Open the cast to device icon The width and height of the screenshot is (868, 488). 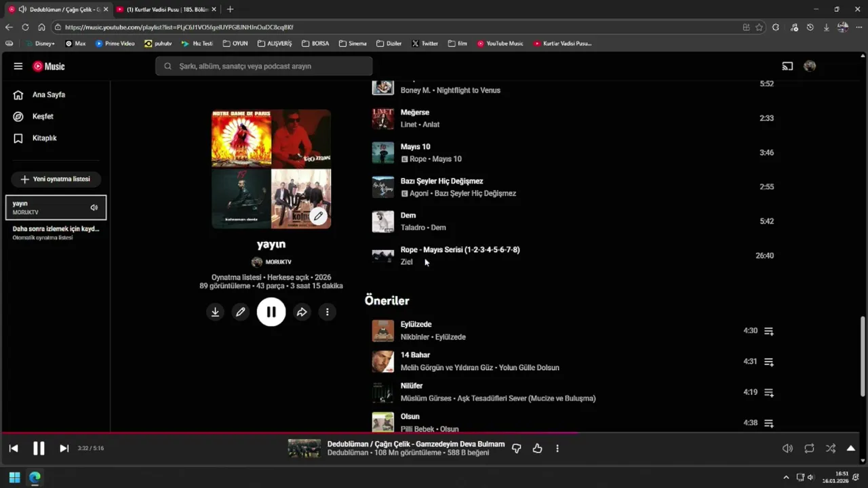(x=787, y=66)
